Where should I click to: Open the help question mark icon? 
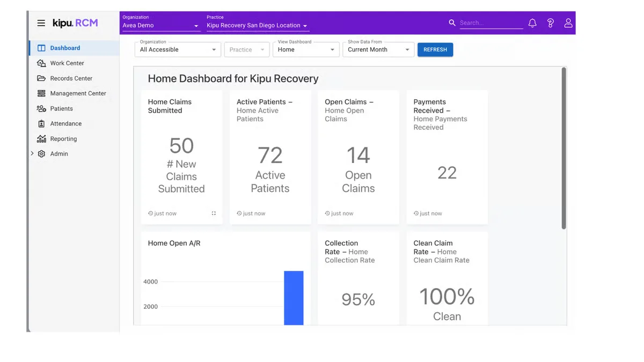550,23
